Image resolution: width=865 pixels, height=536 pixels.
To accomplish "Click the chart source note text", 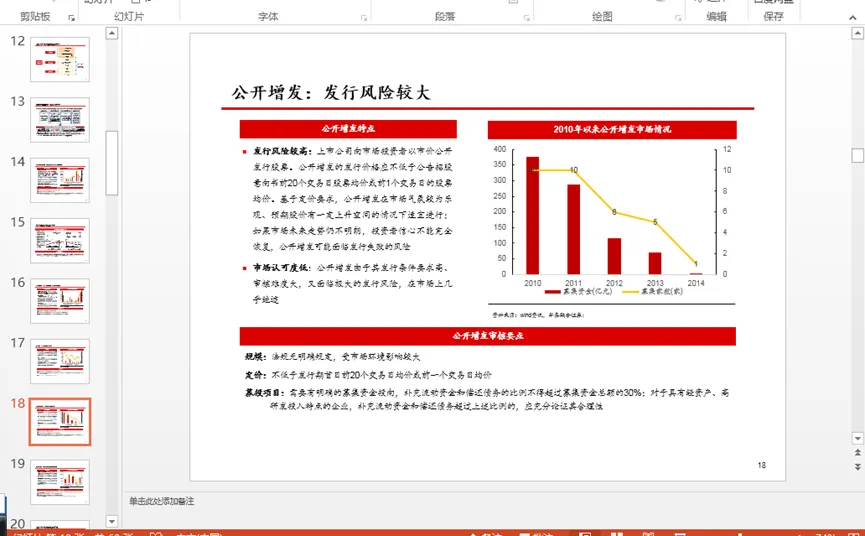I will point(538,315).
